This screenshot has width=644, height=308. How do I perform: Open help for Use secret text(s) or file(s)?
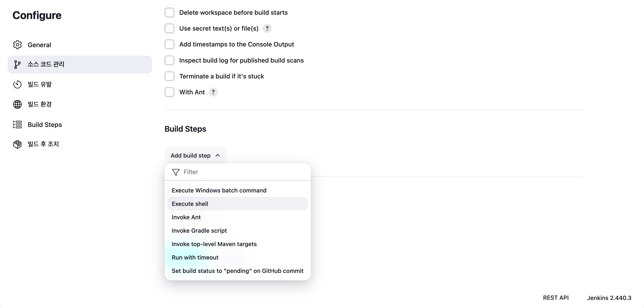tap(267, 28)
